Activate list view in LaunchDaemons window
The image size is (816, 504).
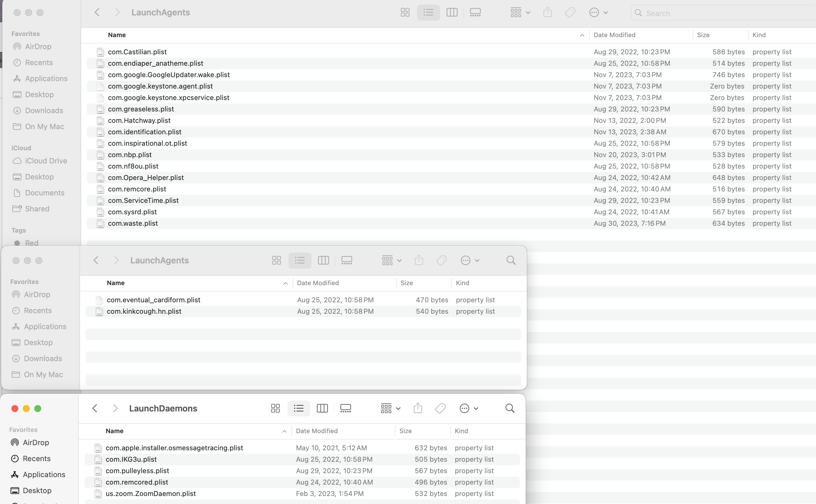[x=298, y=408]
